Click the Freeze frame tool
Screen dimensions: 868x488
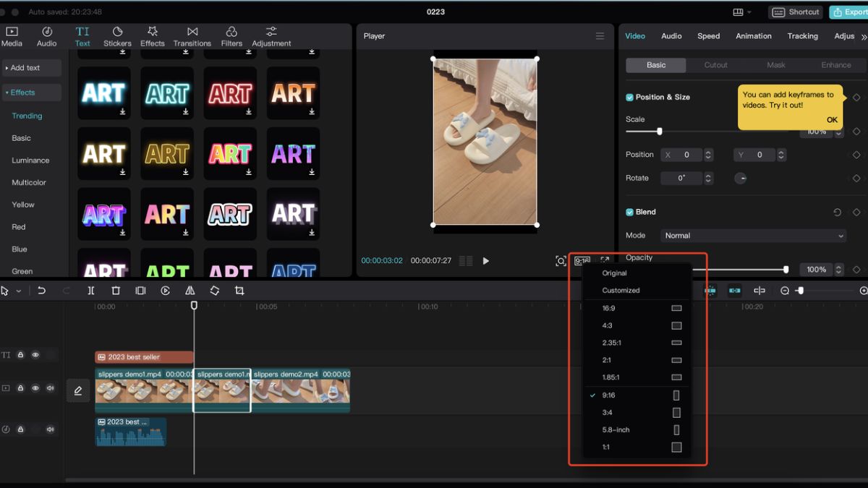click(140, 291)
